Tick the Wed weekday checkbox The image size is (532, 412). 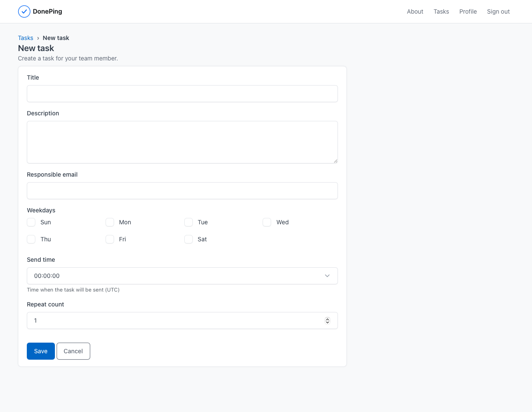pos(267,222)
